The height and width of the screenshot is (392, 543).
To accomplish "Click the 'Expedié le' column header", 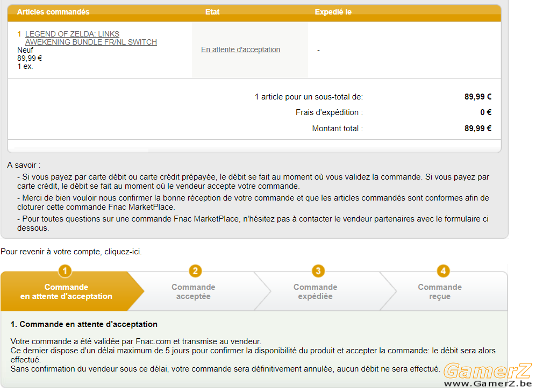I will click(333, 12).
